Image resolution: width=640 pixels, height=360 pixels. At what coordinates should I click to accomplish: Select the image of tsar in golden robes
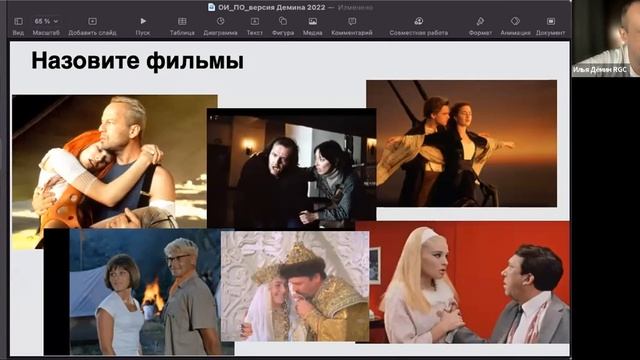[295, 286]
